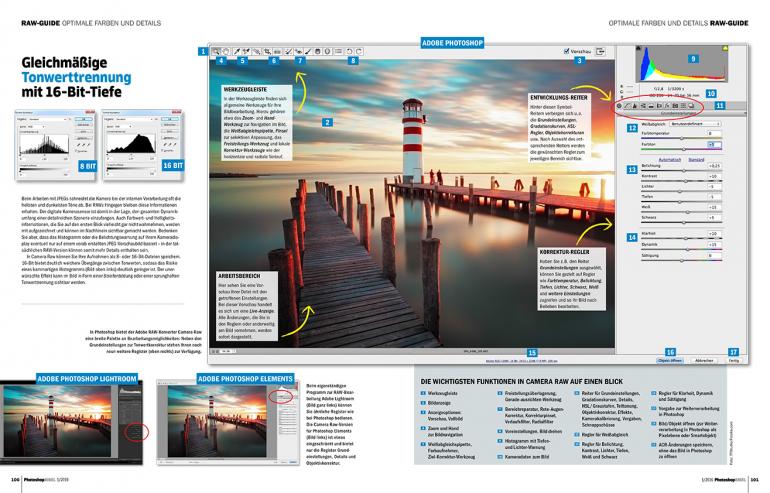Rotate image counterclockwise
Screen dimensions: 770x493
pyautogui.click(x=349, y=51)
